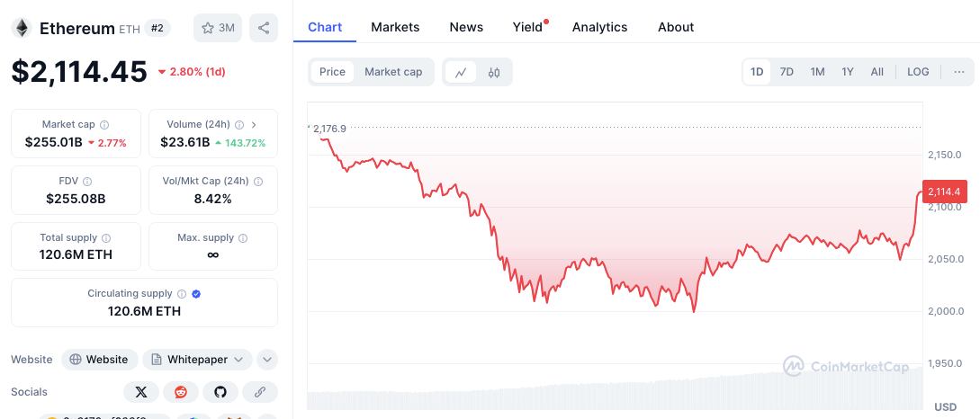Screen dimensions: 980x419
Task: Click the share icon next to Ethereum
Action: [x=264, y=28]
